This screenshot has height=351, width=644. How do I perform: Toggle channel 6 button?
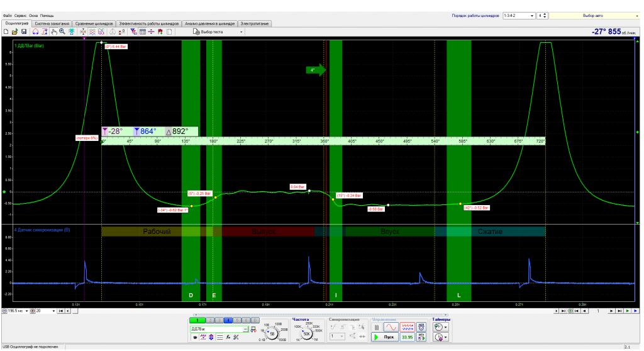(x=246, y=321)
